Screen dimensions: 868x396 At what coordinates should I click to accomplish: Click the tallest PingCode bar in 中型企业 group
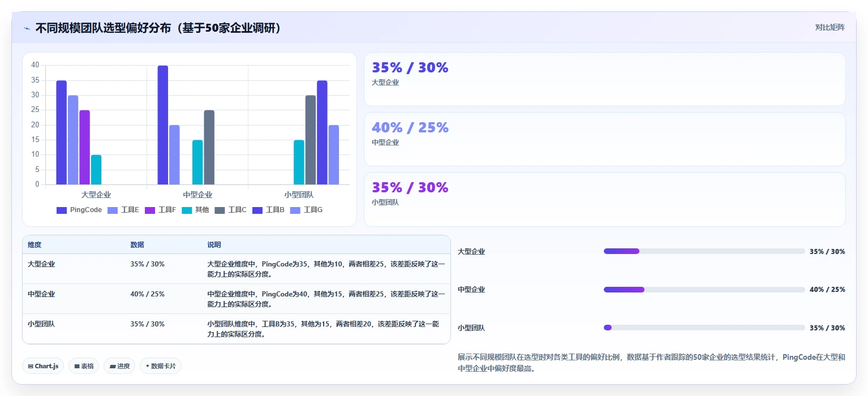tap(162, 125)
